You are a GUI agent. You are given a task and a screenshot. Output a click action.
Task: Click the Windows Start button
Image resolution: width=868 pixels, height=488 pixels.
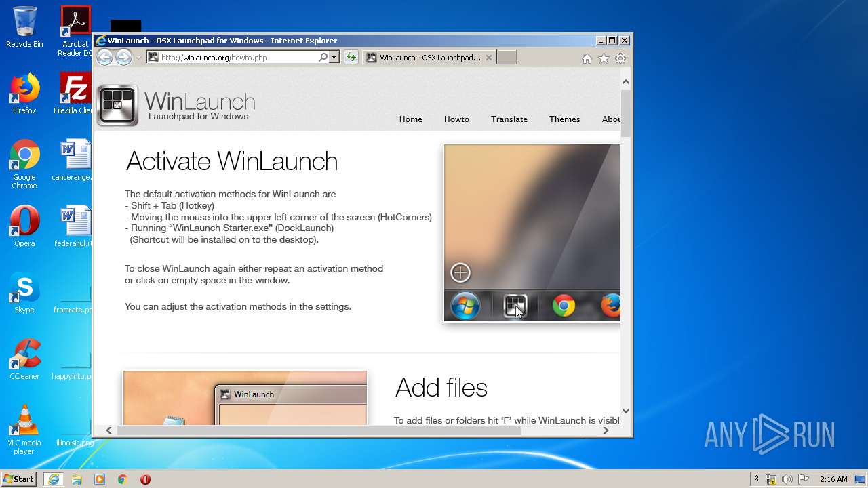pos(18,479)
